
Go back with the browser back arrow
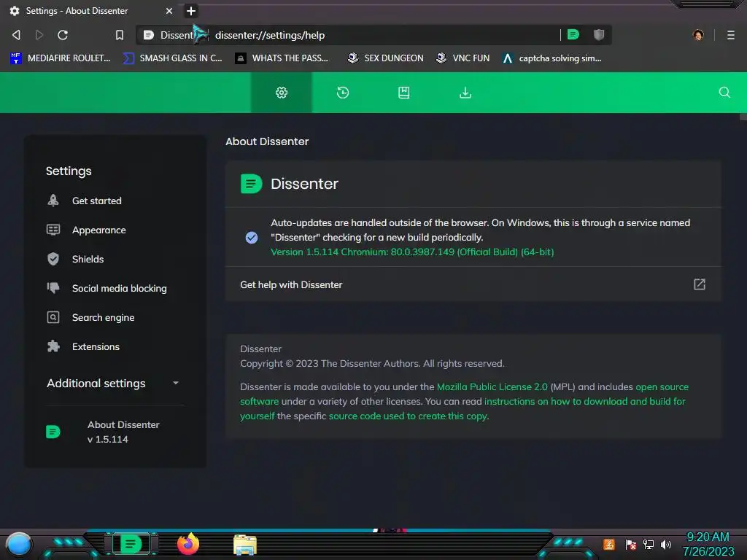pyautogui.click(x=16, y=35)
